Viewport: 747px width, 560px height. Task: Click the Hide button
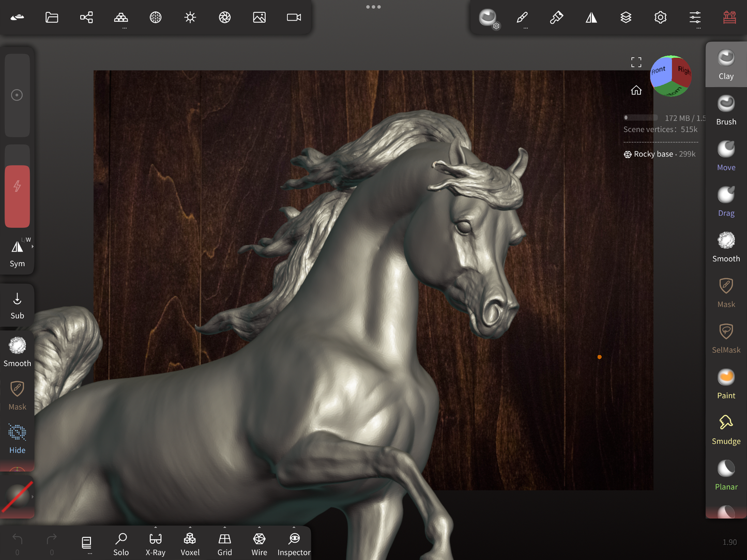coord(17,439)
